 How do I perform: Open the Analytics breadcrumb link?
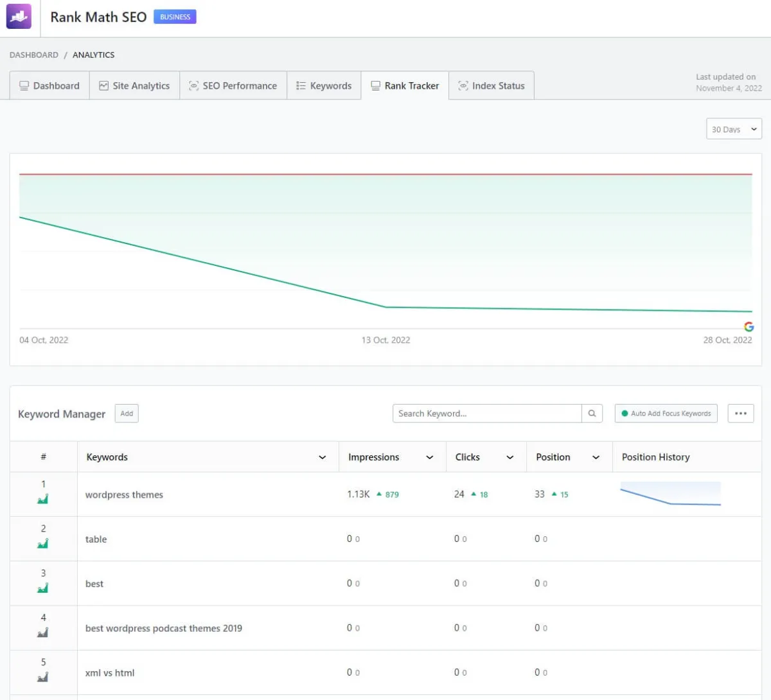click(x=93, y=55)
